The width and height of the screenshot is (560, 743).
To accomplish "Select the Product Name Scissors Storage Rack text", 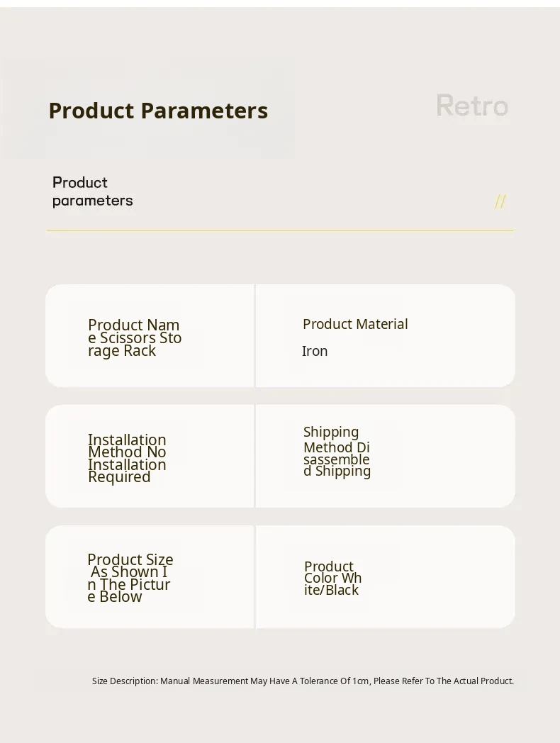I will [x=134, y=337].
